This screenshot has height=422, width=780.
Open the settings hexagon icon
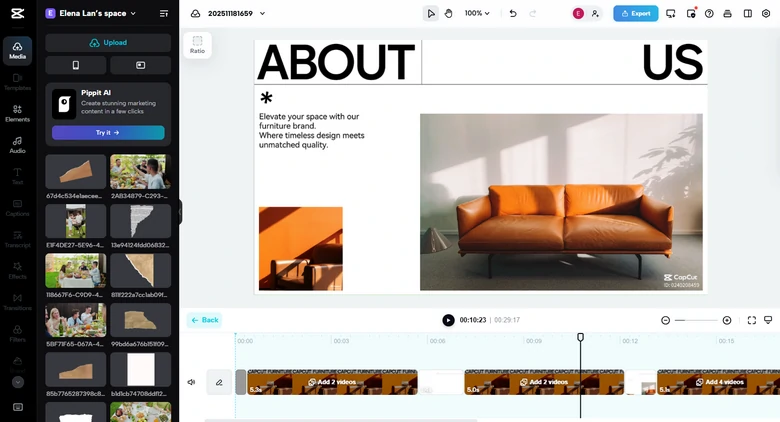coord(766,13)
